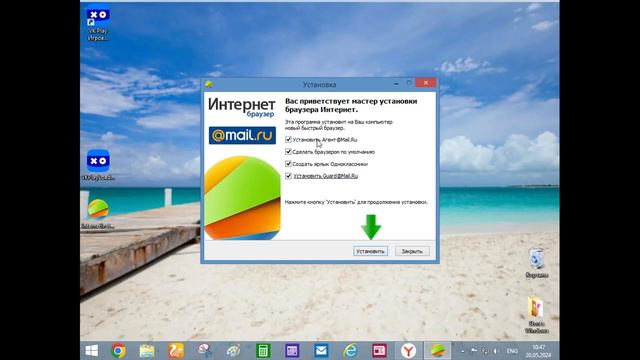Open Paint from the taskbar
The width and height of the screenshot is (640, 360).
[x=234, y=351]
